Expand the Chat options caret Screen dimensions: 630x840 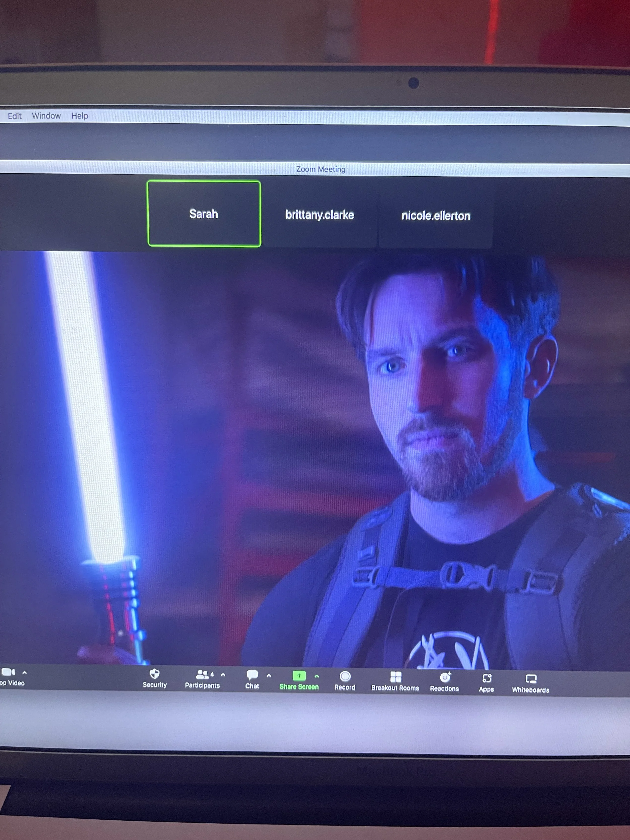tap(269, 676)
